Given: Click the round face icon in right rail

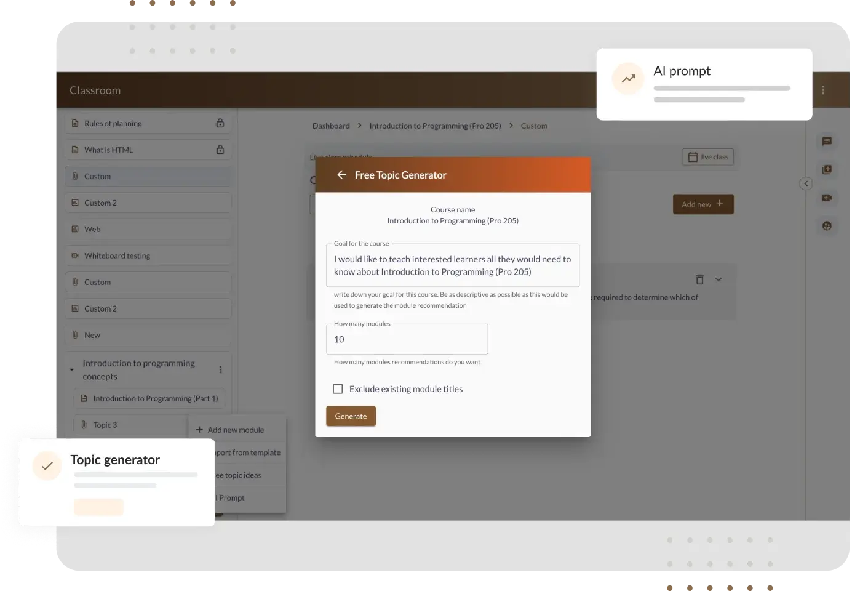Looking at the screenshot, I should point(827,226).
